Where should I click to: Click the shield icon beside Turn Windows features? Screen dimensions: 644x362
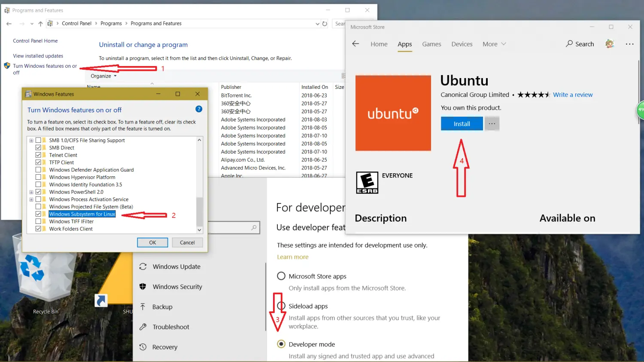point(7,66)
